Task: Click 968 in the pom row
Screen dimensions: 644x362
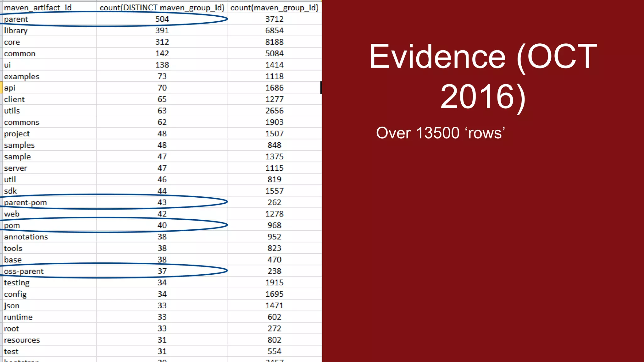Action: (274, 225)
